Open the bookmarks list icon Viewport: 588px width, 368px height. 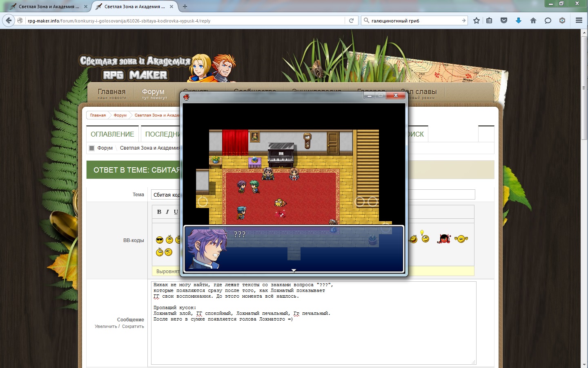pyautogui.click(x=489, y=20)
